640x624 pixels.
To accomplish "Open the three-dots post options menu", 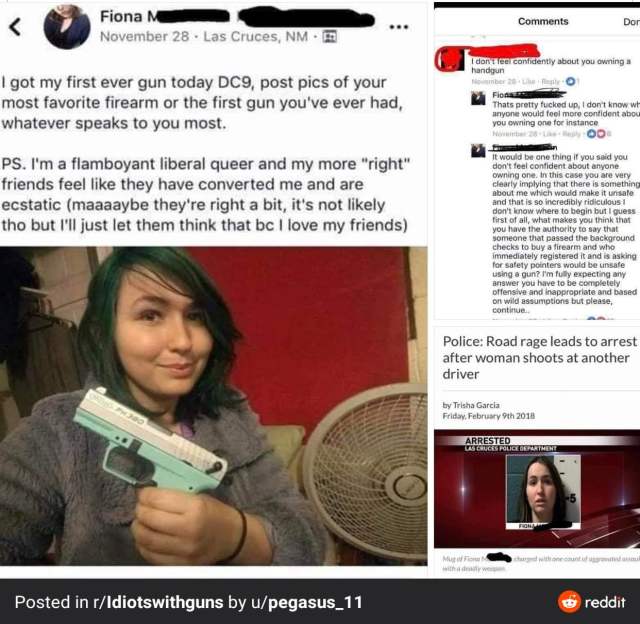I will [x=398, y=27].
